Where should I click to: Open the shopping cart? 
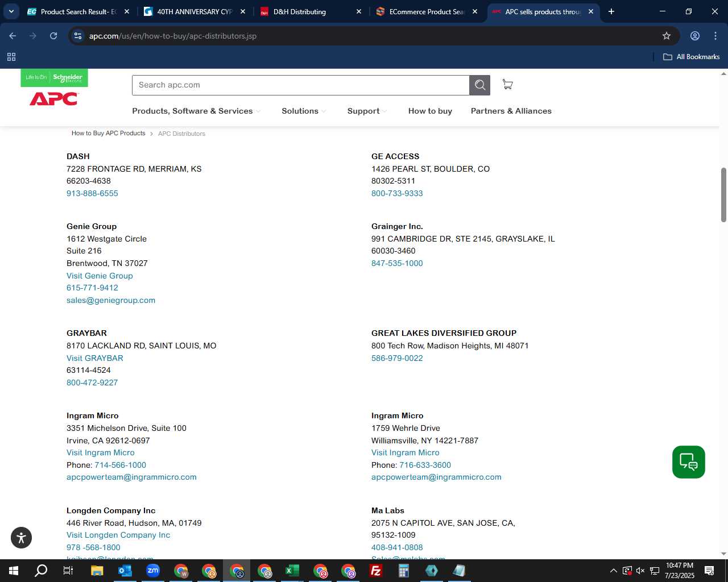pos(507,85)
